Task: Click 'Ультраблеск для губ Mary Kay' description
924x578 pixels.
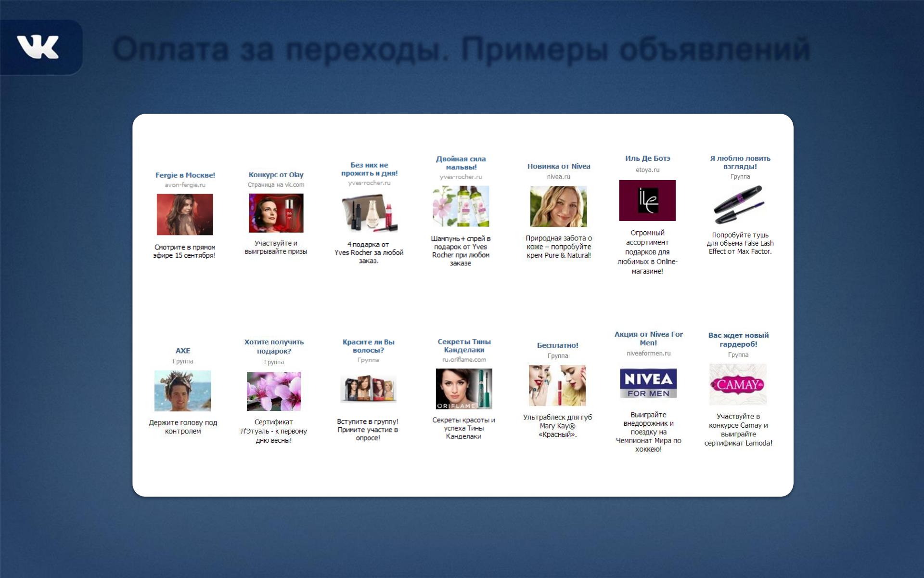Action: [558, 426]
